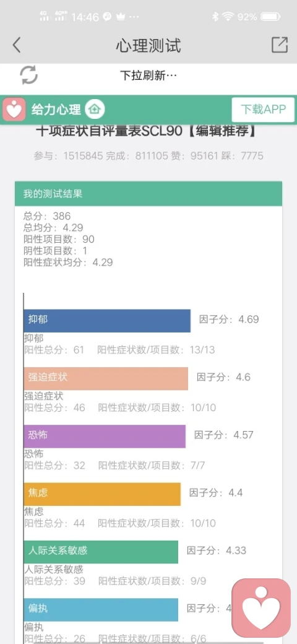Tap the 下拉刷新 text
Image resolution: width=297 pixels, height=644 pixels.
click(148, 76)
